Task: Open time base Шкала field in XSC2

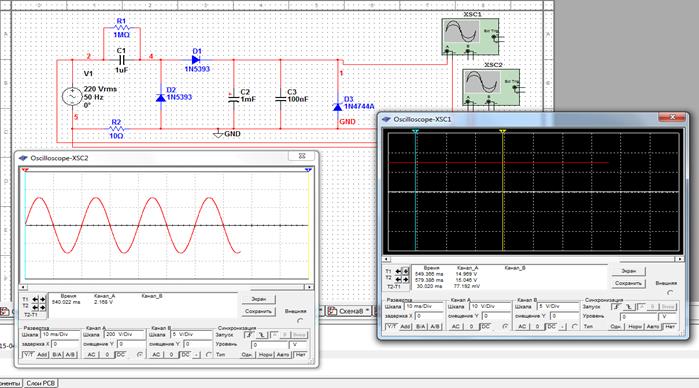Action: (x=60, y=334)
